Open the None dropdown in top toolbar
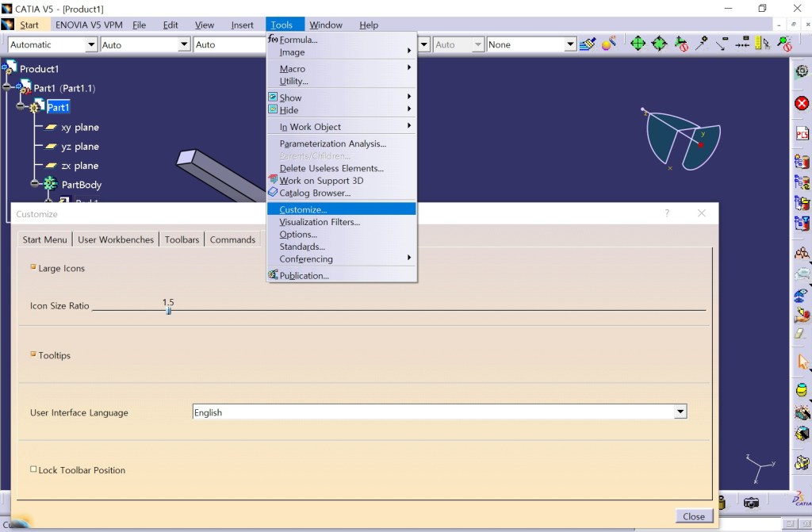Image resolution: width=812 pixels, height=532 pixels. pos(569,45)
